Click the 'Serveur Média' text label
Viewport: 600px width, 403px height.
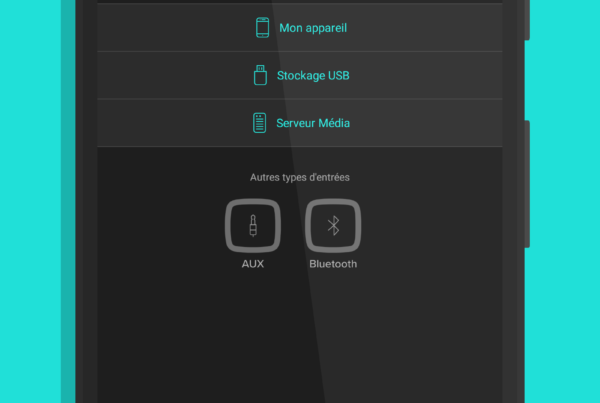(313, 123)
